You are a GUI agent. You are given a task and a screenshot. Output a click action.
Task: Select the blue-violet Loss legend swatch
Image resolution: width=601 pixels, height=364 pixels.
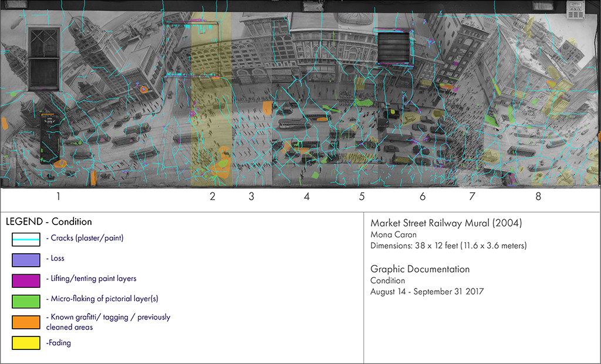click(26, 259)
